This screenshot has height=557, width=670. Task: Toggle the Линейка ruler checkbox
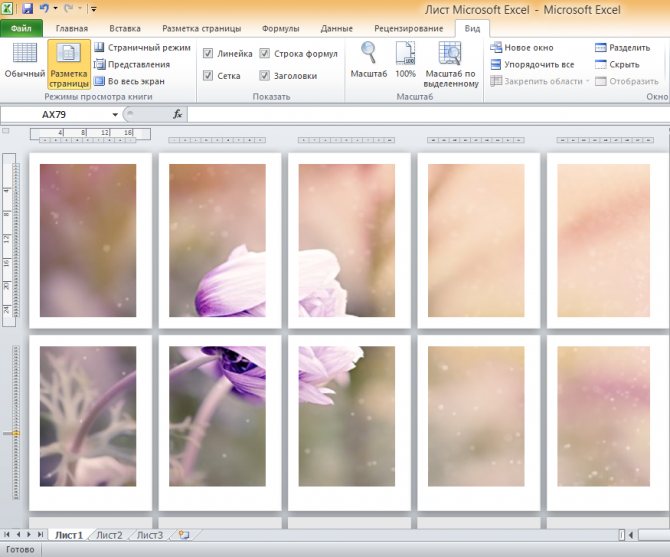[x=208, y=53]
